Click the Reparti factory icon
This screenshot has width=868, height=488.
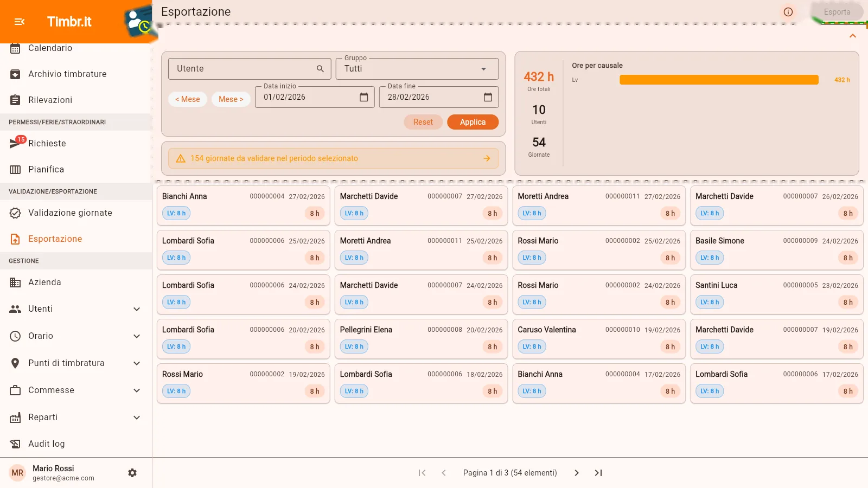coord(15,418)
